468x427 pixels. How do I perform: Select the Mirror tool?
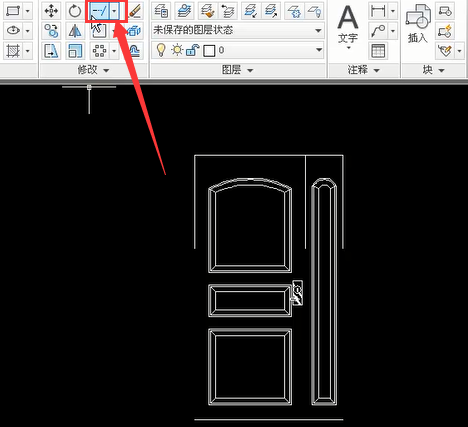pyautogui.click(x=75, y=31)
